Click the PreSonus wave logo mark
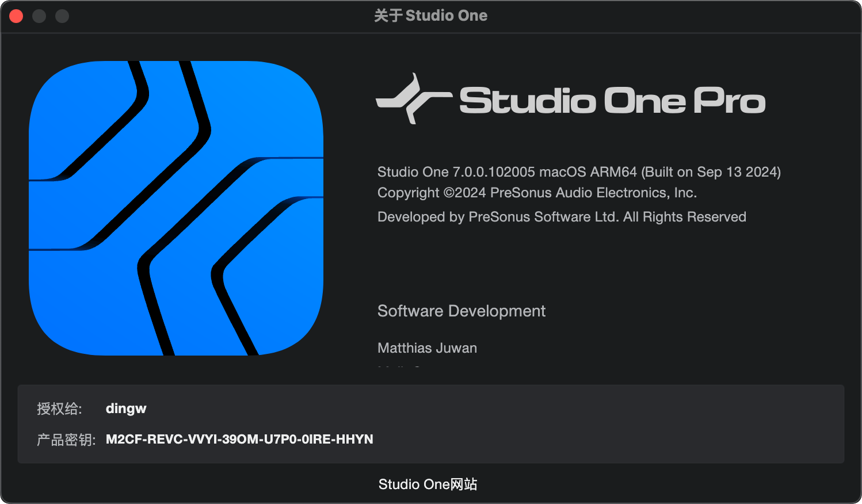 (x=414, y=98)
